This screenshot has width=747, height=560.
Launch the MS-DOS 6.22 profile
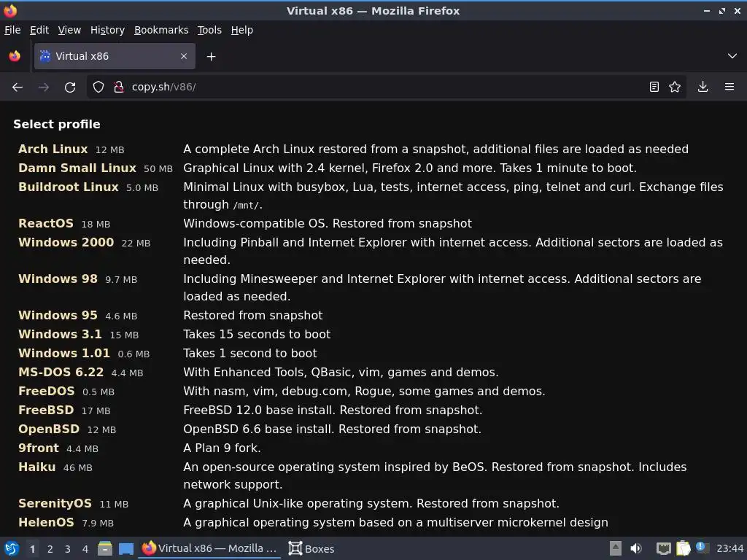[x=61, y=373]
